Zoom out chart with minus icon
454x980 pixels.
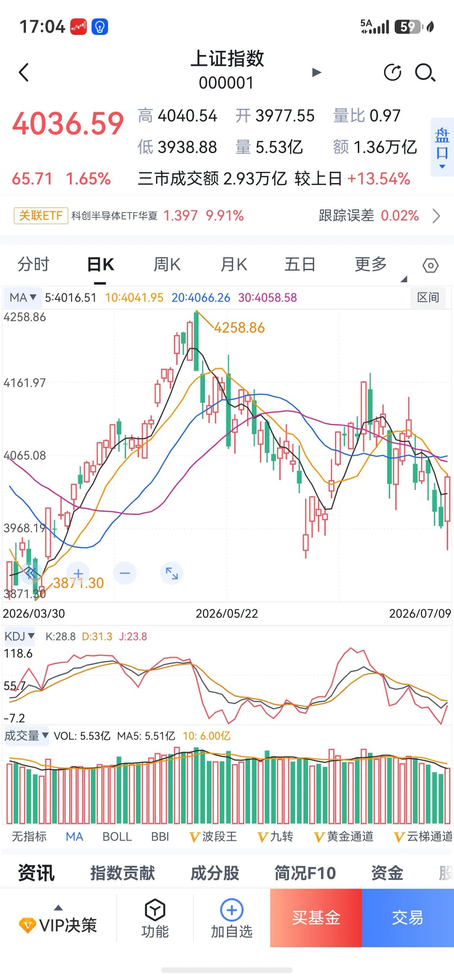pyautogui.click(x=125, y=573)
